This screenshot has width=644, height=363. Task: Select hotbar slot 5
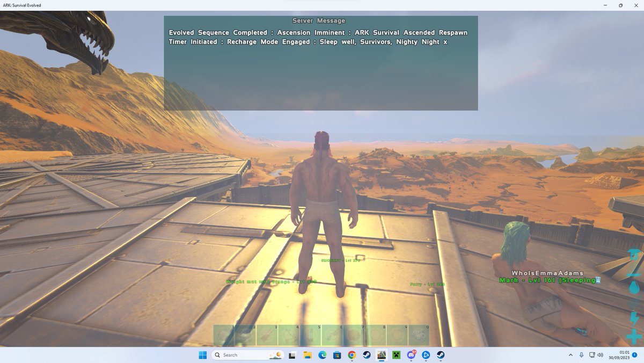pyautogui.click(x=311, y=335)
